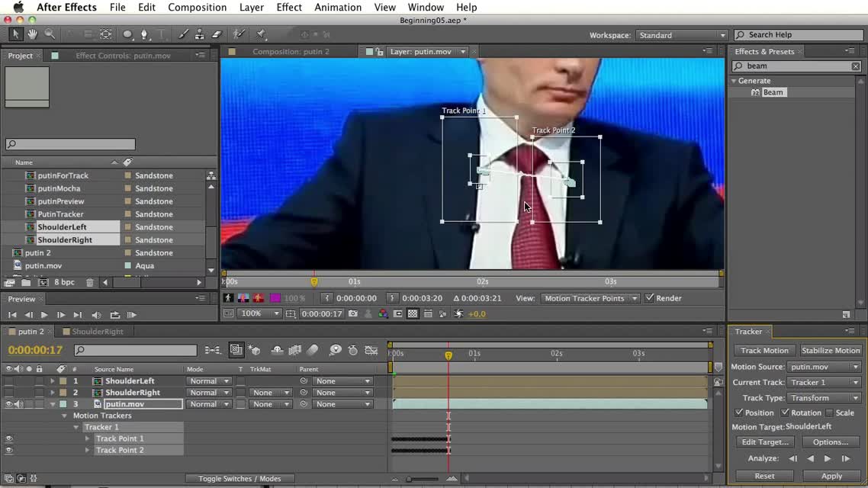The width and height of the screenshot is (868, 488).
Task: Click the Track Motion button
Action: (x=764, y=350)
